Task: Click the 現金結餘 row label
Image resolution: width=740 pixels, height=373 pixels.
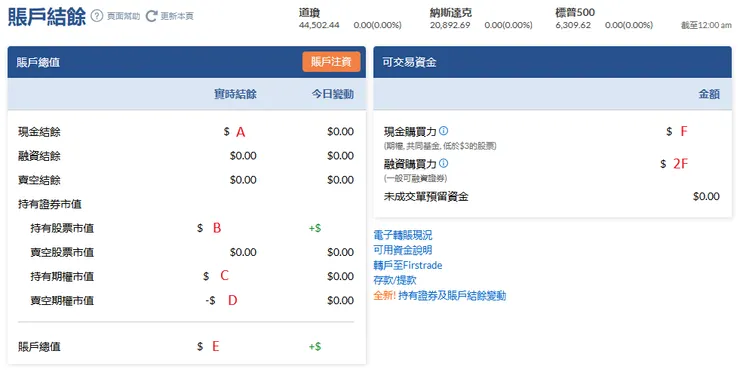Action: pyautogui.click(x=39, y=132)
